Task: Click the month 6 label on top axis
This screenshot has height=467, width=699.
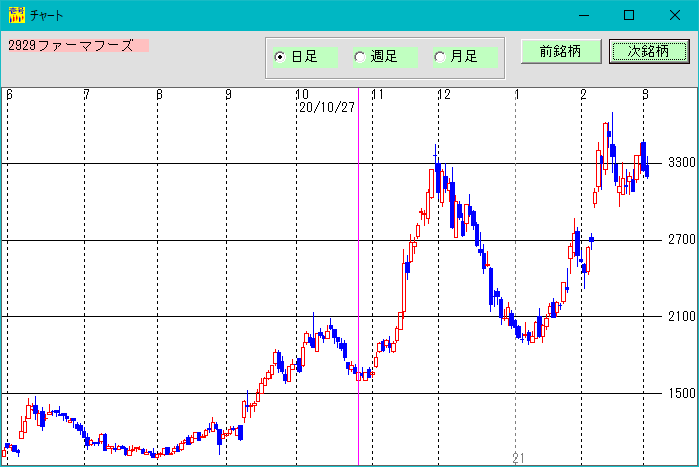Action: pos(9,94)
